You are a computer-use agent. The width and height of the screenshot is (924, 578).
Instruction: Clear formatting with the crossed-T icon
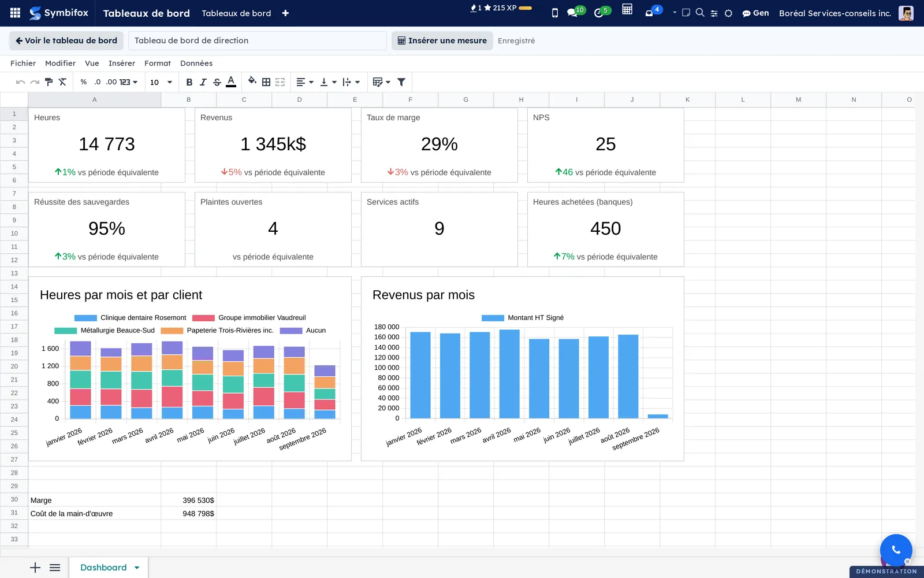click(x=62, y=82)
